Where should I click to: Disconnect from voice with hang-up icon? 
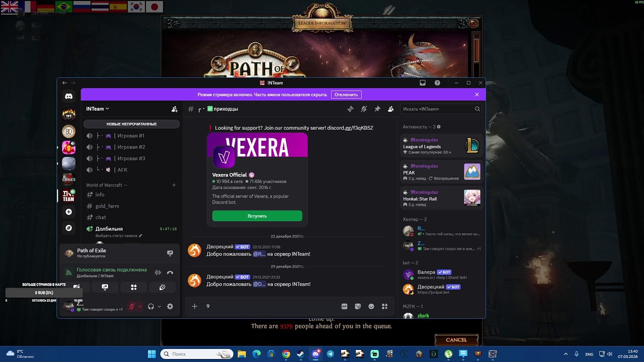click(x=170, y=273)
